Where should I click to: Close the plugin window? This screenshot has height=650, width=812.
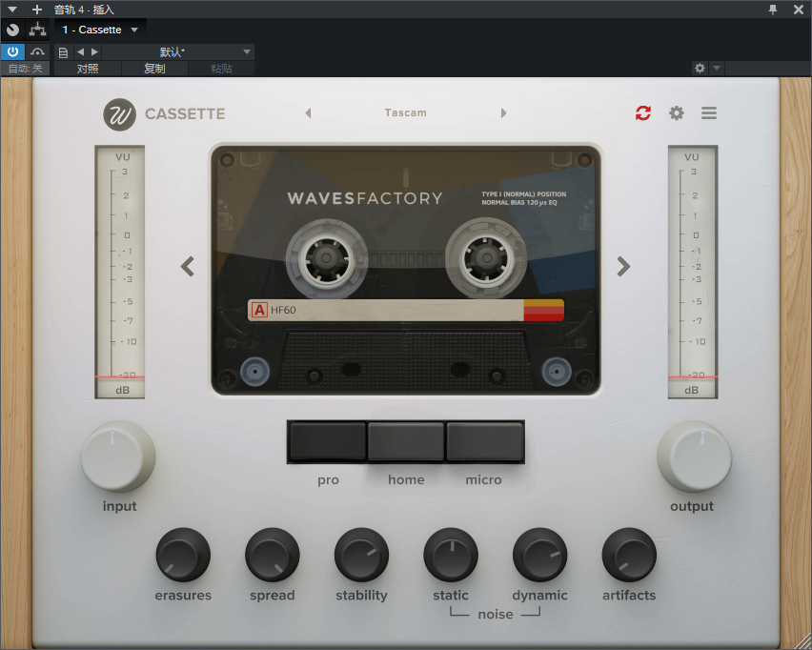click(x=798, y=10)
